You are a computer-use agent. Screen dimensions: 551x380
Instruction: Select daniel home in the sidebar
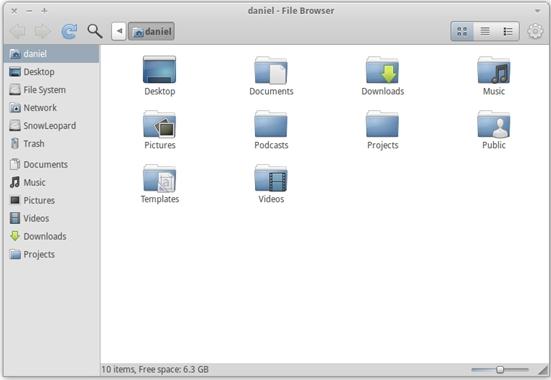click(52, 53)
